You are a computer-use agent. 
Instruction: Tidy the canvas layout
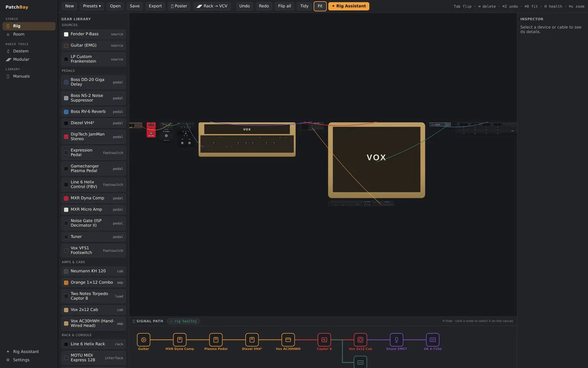pyautogui.click(x=304, y=6)
